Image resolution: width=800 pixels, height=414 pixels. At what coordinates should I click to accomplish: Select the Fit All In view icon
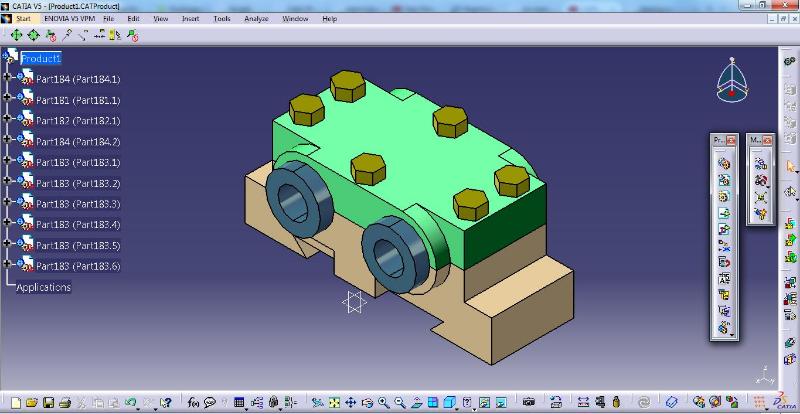coord(334,403)
